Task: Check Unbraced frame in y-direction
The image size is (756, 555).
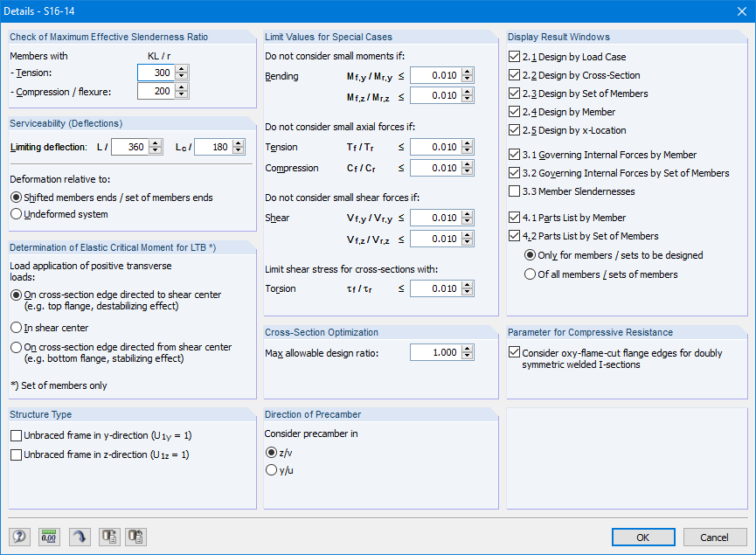Action: click(14, 434)
